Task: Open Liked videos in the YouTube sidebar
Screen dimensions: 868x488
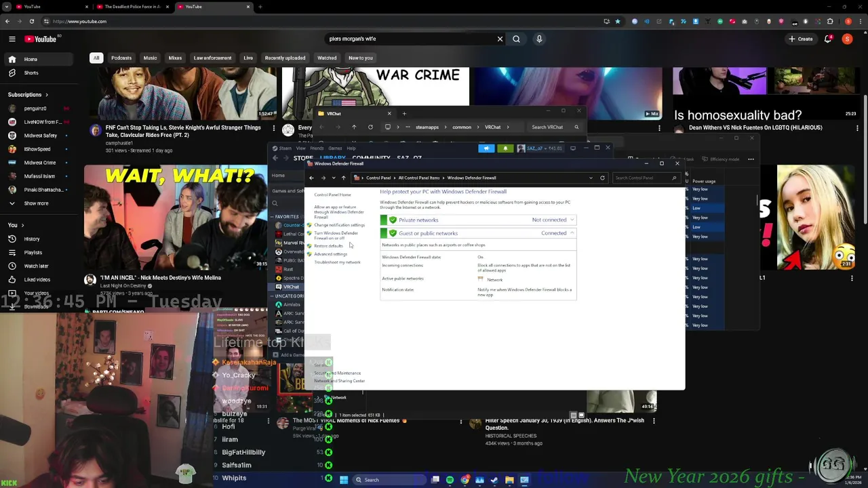Action: coord(37,279)
